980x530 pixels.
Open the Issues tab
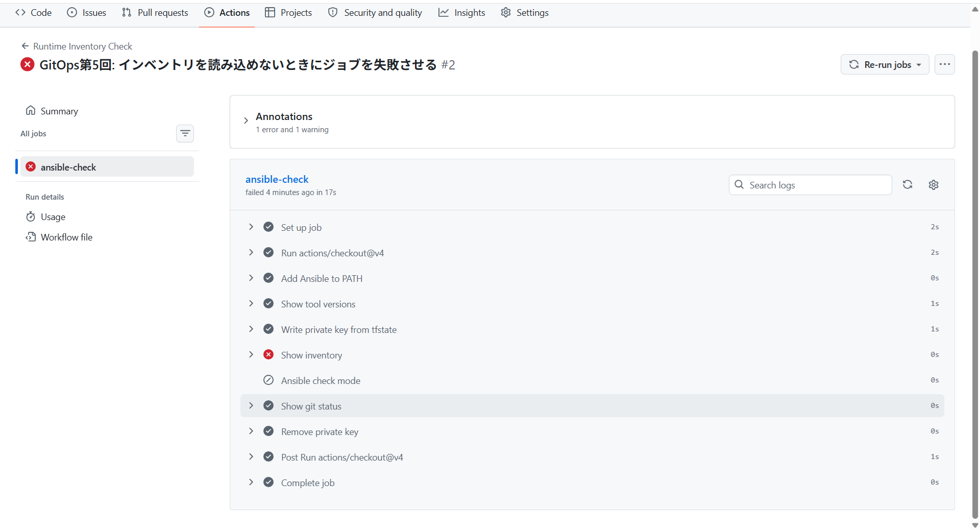click(87, 13)
